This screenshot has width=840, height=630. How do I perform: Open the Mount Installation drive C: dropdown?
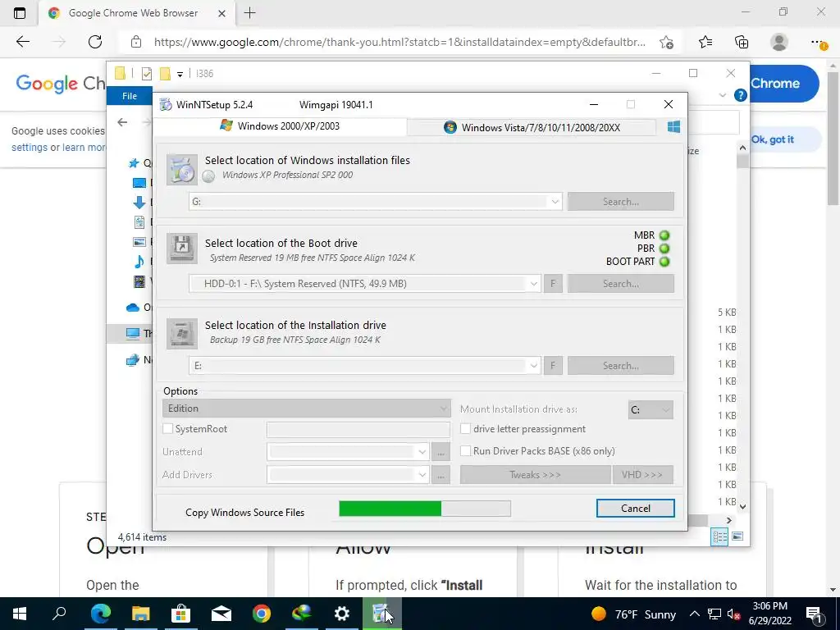click(651, 410)
